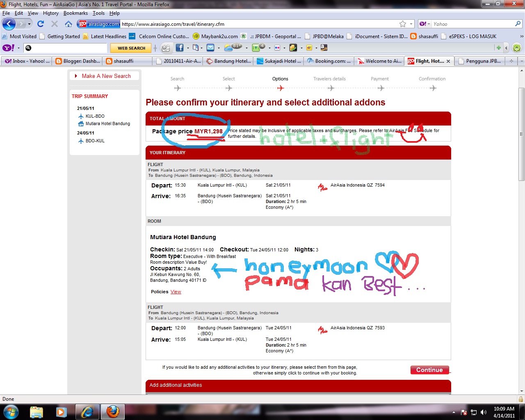Open Windows Start button
Screen dimensions: 525x420
coord(10,411)
